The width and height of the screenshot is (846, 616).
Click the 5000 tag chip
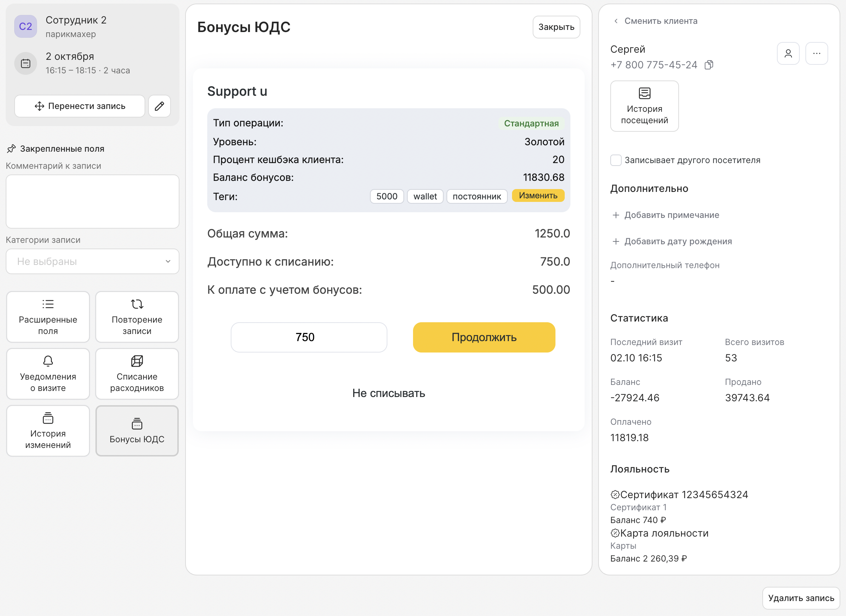tap(387, 196)
